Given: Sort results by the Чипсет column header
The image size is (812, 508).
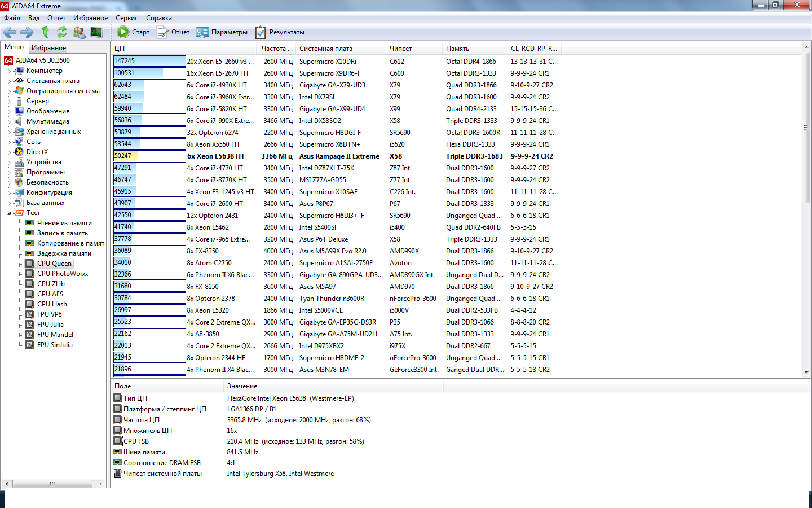Looking at the screenshot, I should click(x=414, y=49).
